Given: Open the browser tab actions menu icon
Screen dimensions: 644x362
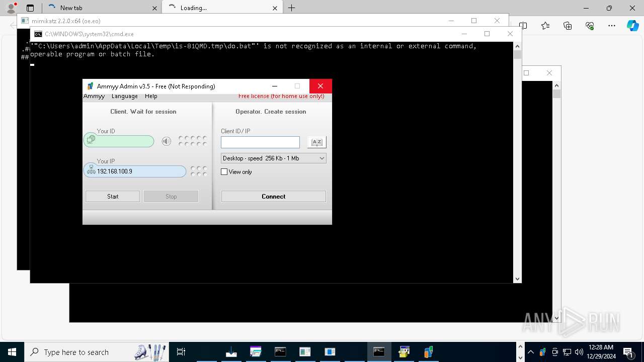Looking at the screenshot, I should click(30, 8).
